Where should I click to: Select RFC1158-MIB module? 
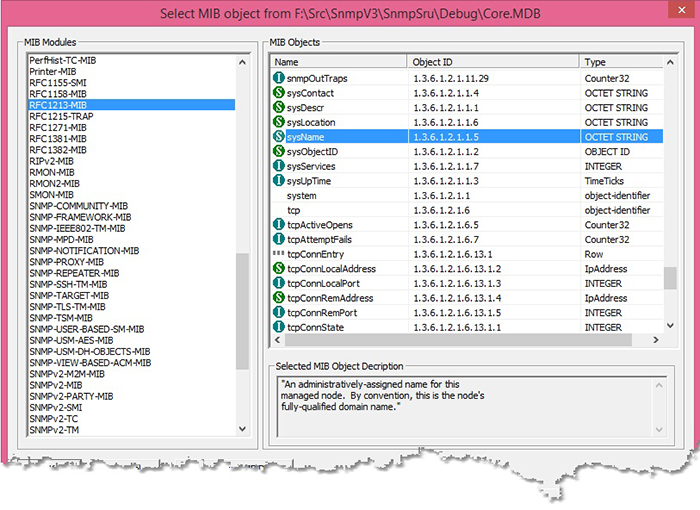(58, 94)
